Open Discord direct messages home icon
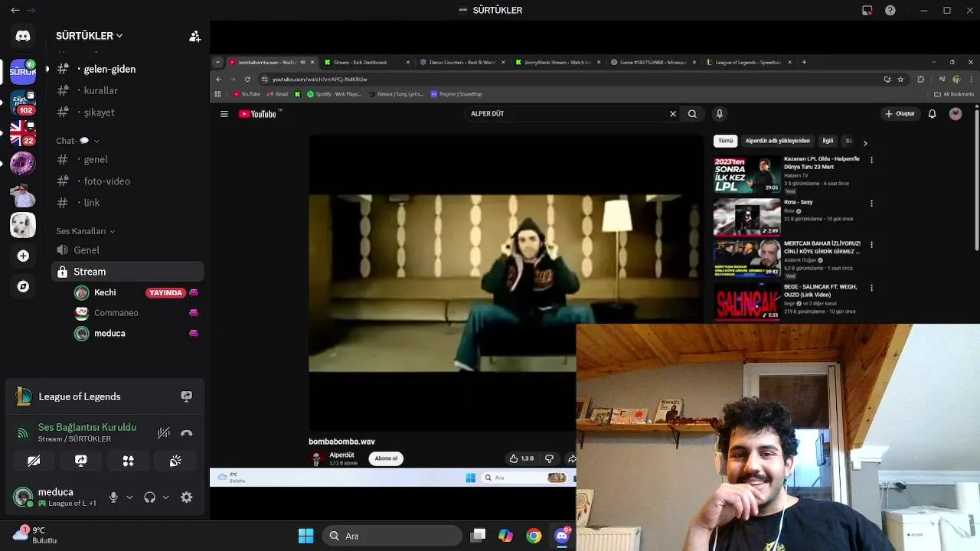980x551 pixels. tap(23, 36)
